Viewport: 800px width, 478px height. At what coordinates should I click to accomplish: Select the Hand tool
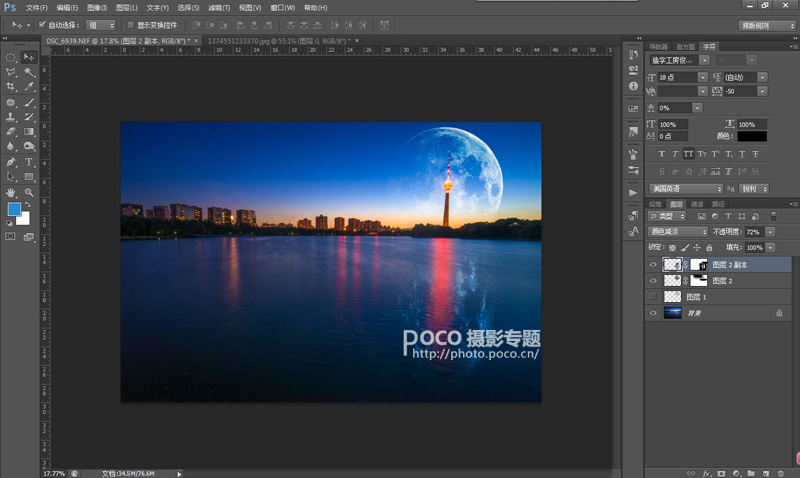11,192
